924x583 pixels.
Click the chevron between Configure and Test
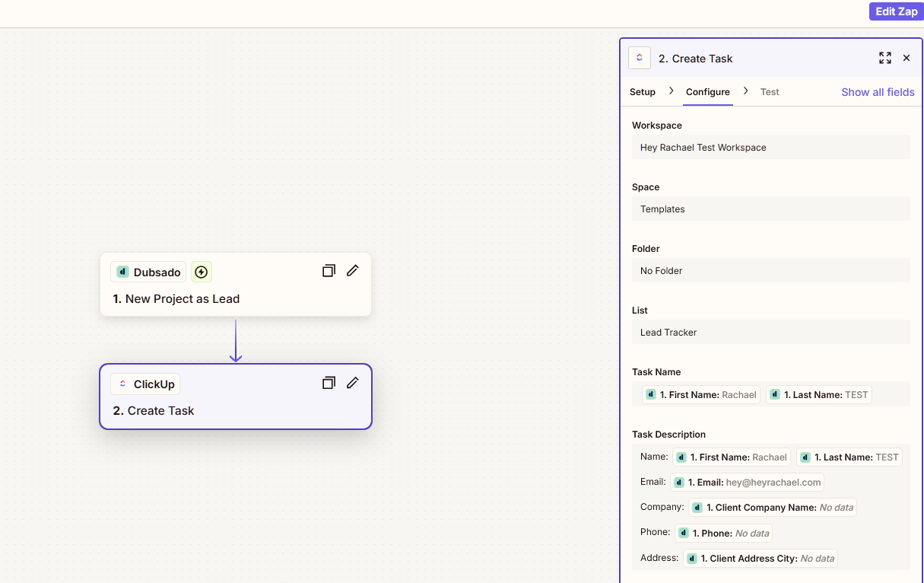[x=745, y=91]
